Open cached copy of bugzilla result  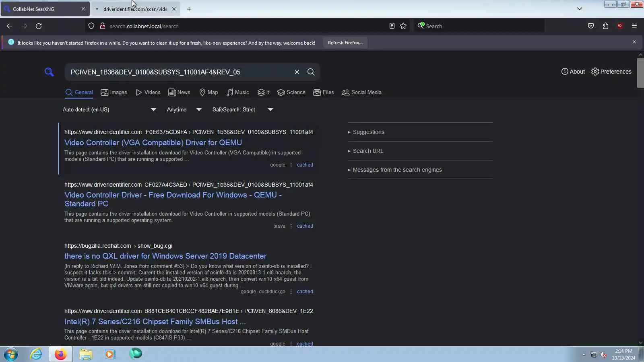(305, 292)
